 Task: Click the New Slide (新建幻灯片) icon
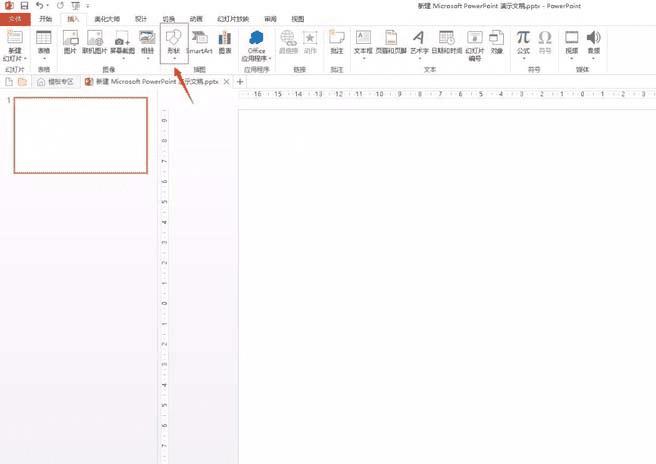(15, 37)
